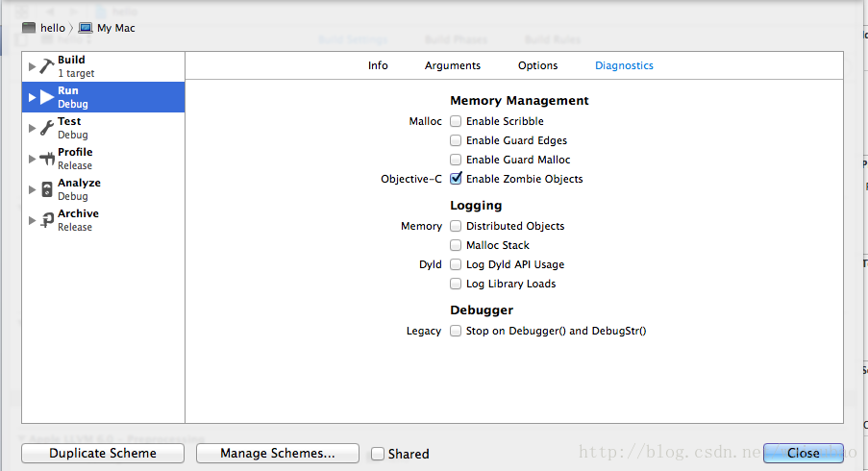Check Log Dyld API Usage

click(x=456, y=264)
